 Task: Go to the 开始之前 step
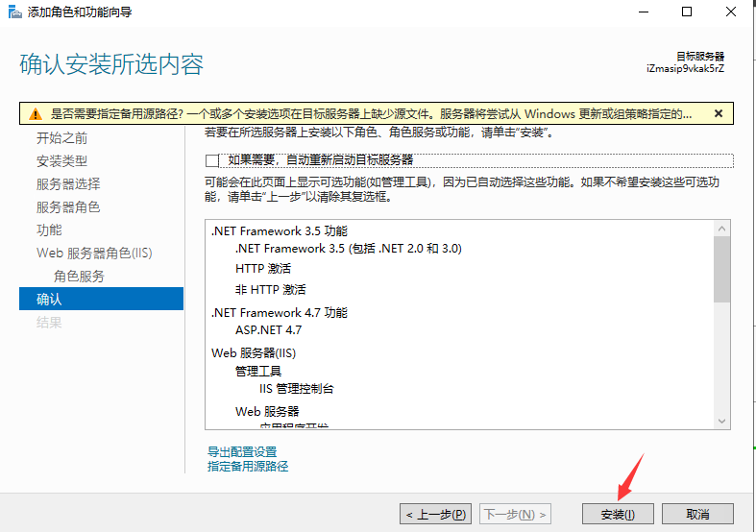[61, 138]
